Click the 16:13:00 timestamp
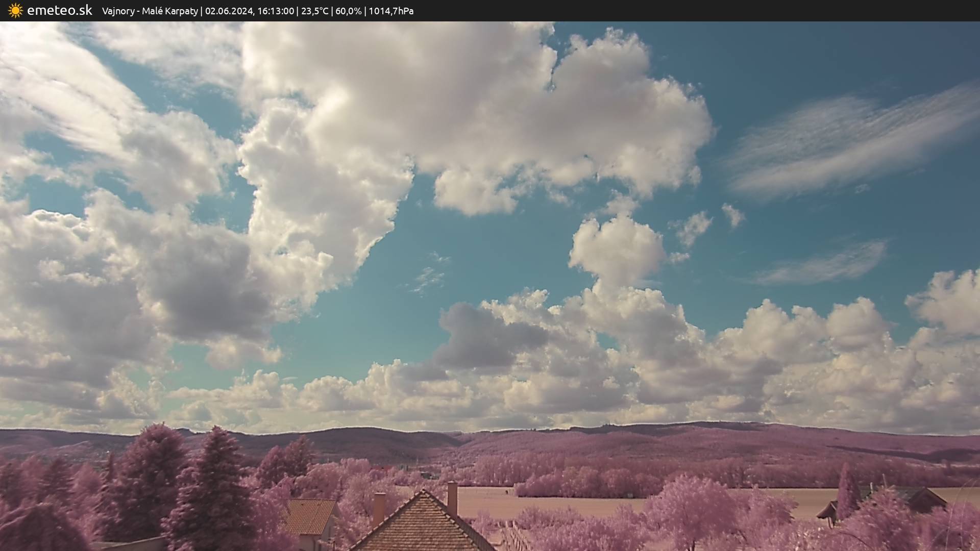 tap(276, 11)
